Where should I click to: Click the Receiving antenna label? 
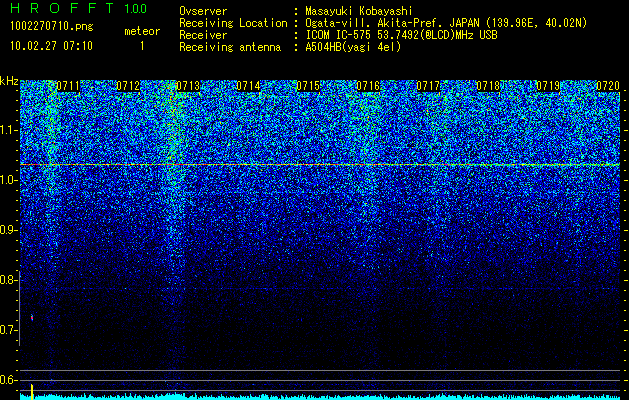230,47
